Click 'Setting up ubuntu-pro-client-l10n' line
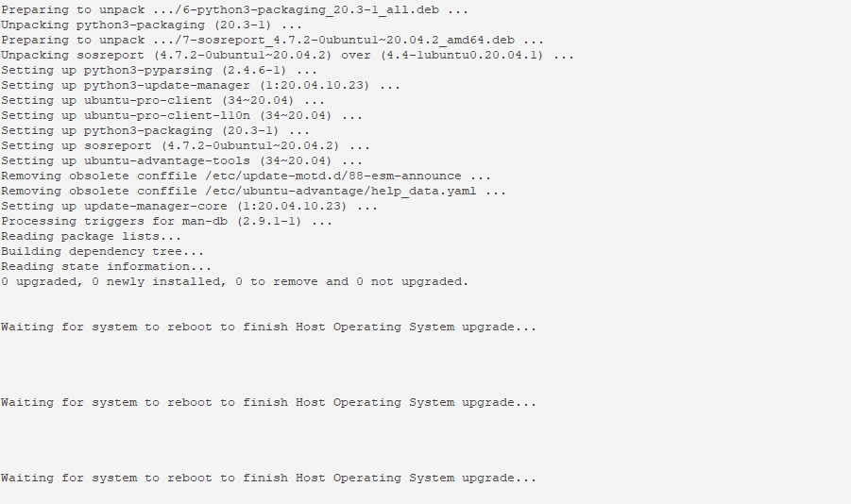Viewport: 851px width, 504px height. coord(181,116)
